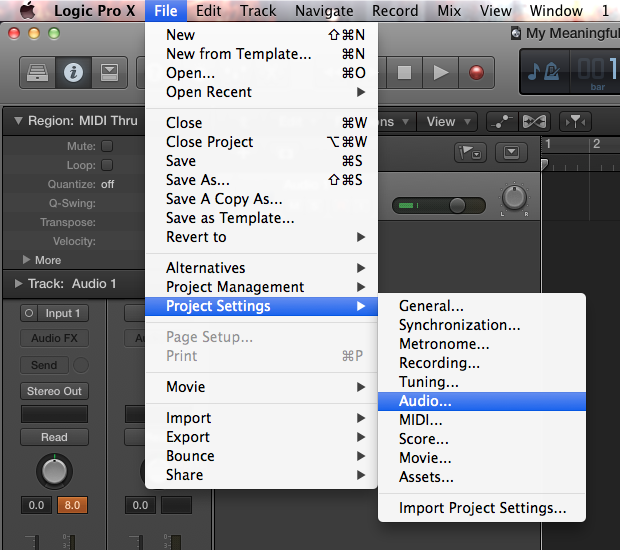Open the Navigate menu
The width and height of the screenshot is (620, 550).
[x=324, y=11]
